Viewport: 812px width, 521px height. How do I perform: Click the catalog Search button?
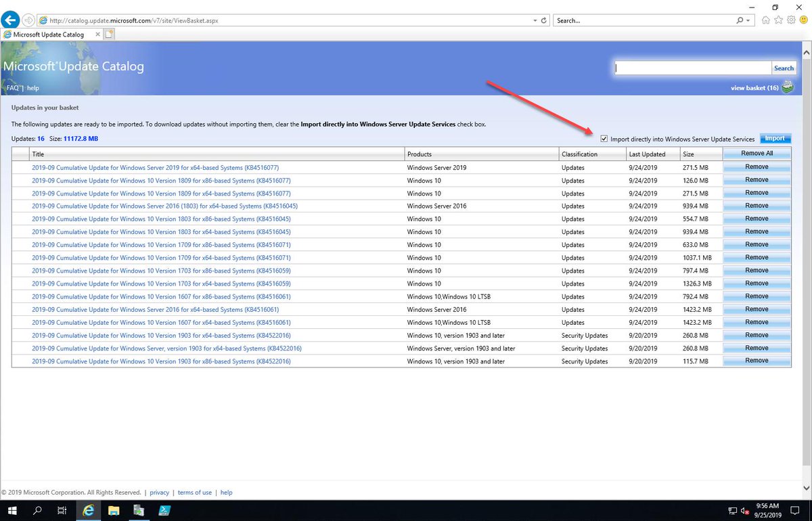tap(784, 68)
